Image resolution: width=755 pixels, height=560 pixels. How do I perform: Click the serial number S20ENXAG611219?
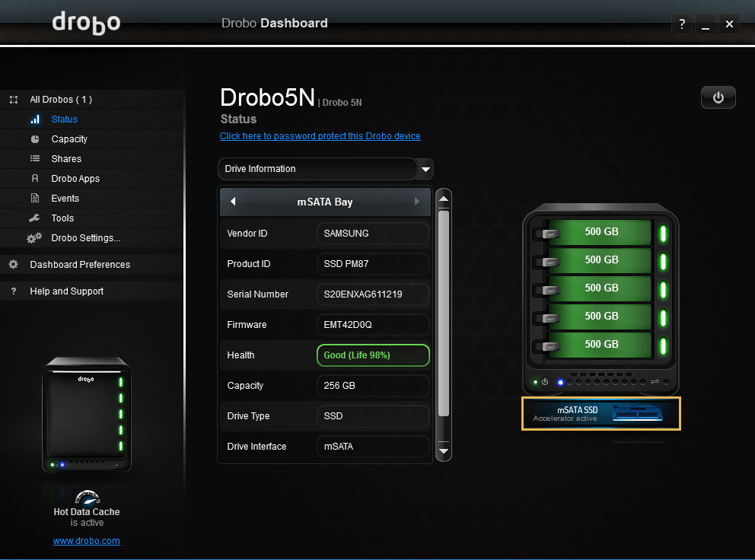click(373, 294)
